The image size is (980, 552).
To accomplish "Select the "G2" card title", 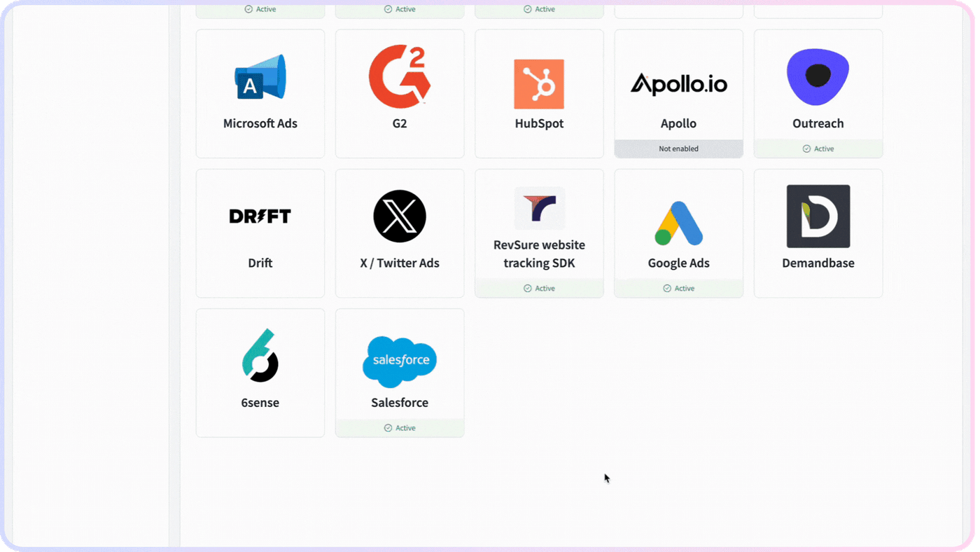I will [400, 123].
